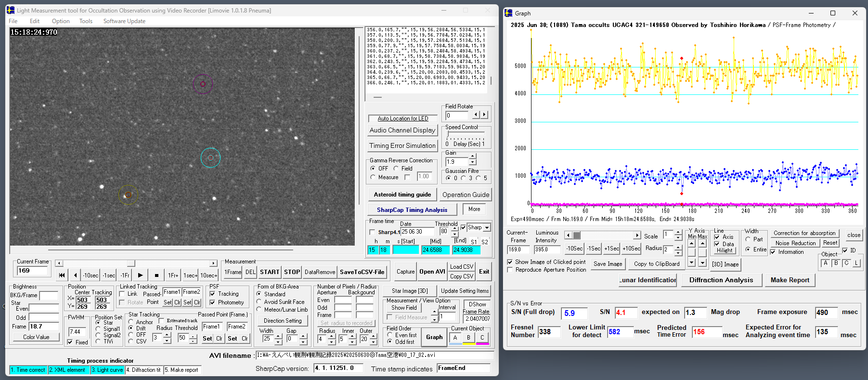Increase the Y Axis Max value
This screenshot has height=380, width=868.
[x=702, y=243]
